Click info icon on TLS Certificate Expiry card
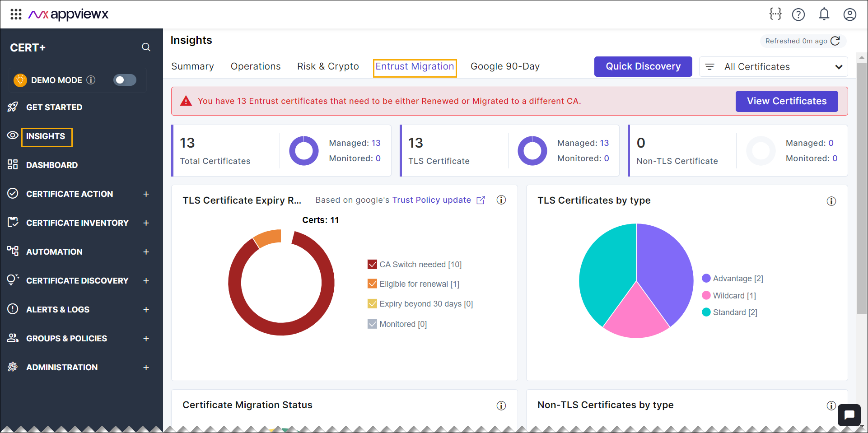Viewport: 868px width, 433px height. click(x=501, y=200)
